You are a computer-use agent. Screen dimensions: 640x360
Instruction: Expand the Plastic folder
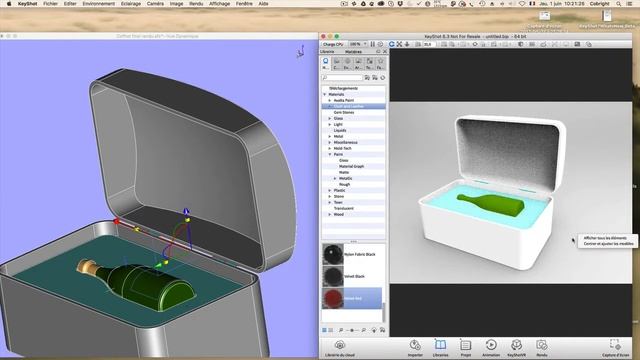[330, 190]
